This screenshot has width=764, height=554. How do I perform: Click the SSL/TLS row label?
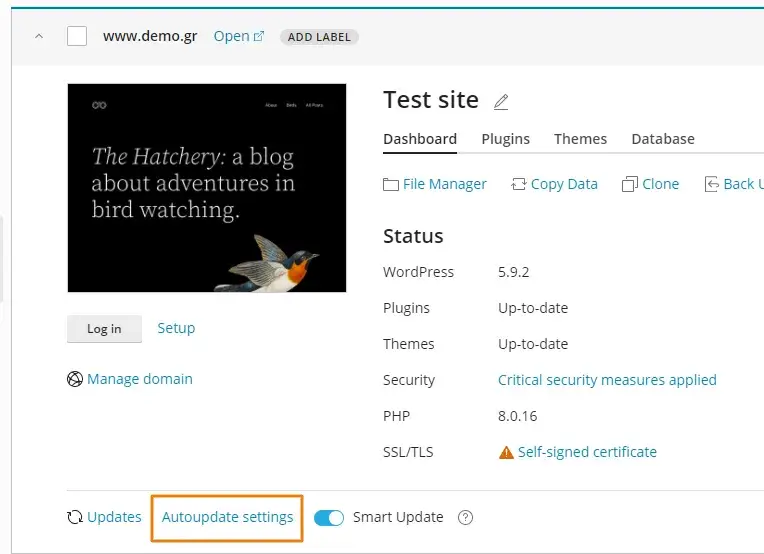(x=408, y=452)
